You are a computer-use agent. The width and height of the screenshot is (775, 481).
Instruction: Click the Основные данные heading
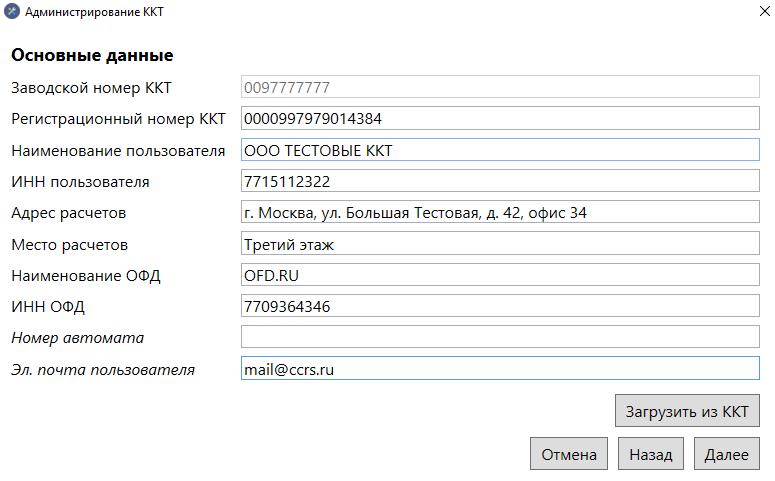[92, 55]
